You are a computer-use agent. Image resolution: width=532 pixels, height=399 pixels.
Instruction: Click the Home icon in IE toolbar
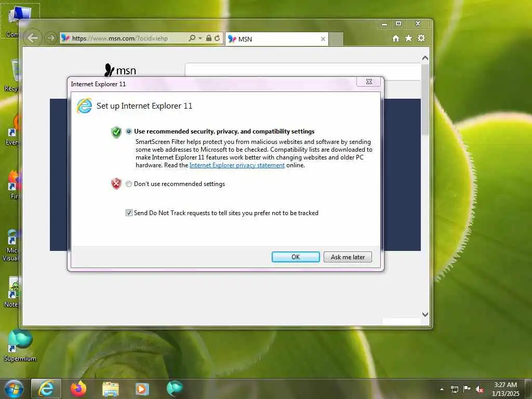pyautogui.click(x=395, y=38)
